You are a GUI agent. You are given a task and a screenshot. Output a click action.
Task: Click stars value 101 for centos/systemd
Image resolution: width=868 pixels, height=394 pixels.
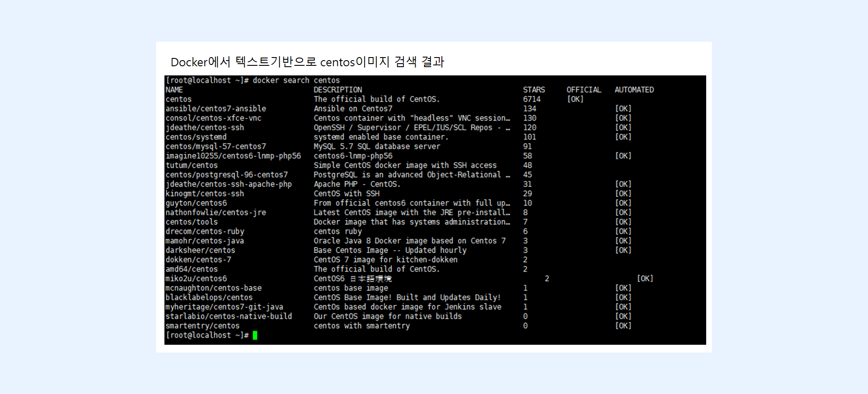click(x=530, y=137)
